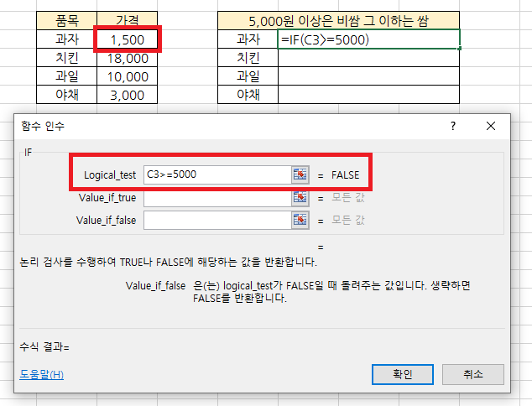
Task: Click the cell containing =IF(C3>=5000) formula
Action: coord(369,39)
